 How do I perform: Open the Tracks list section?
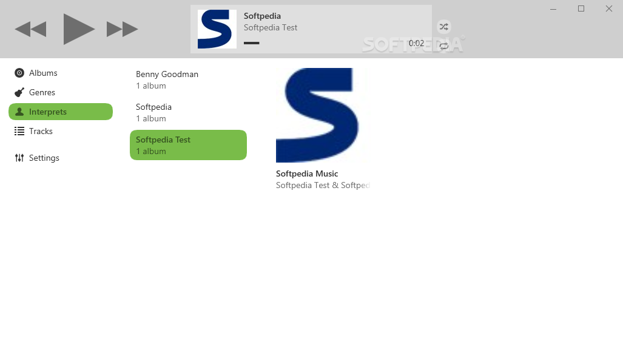tap(61, 131)
